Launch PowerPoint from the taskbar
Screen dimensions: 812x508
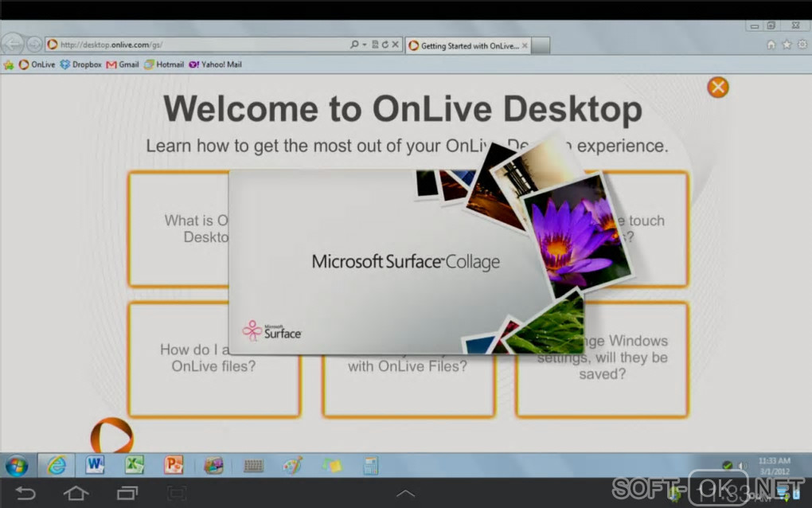click(x=174, y=465)
